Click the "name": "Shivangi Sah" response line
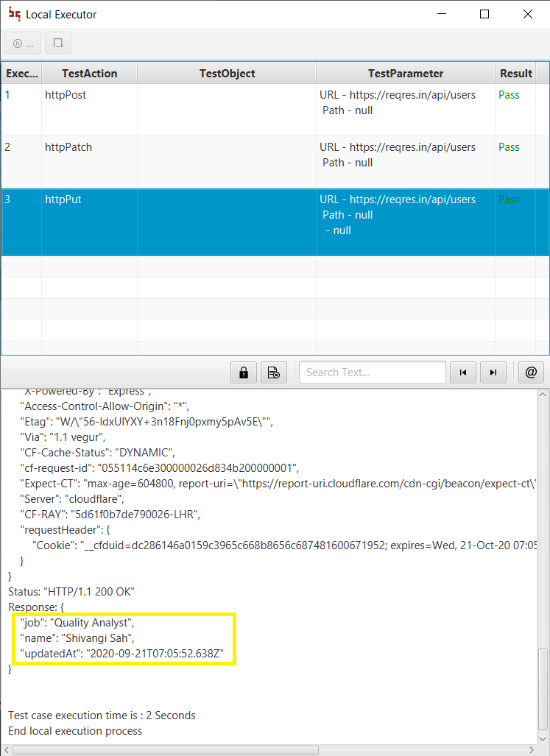The image size is (550, 756). point(77,638)
